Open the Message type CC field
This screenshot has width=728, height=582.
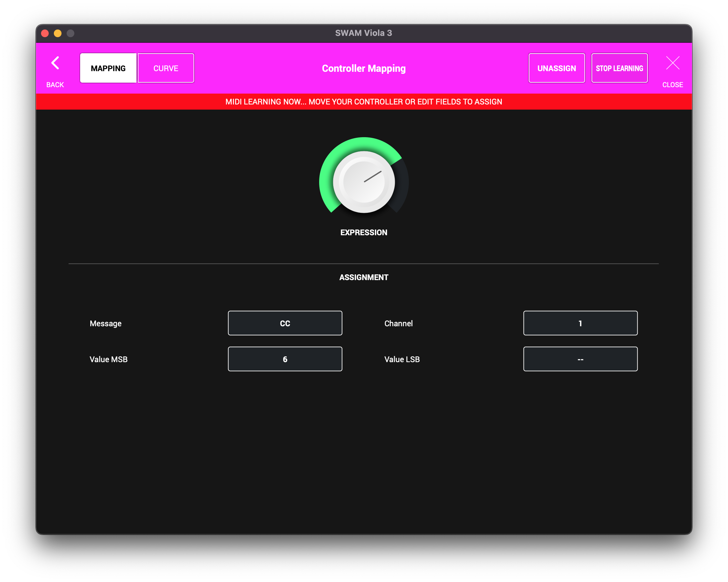coord(285,323)
